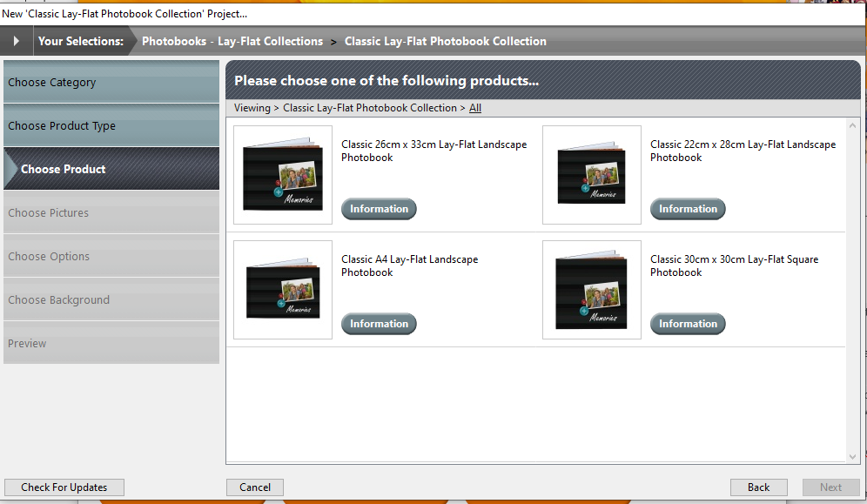Viewport: 867px width, 504px height.
Task: Select the 22cm x 28cm Landscape Photobook thumbnail
Action: click(x=592, y=175)
